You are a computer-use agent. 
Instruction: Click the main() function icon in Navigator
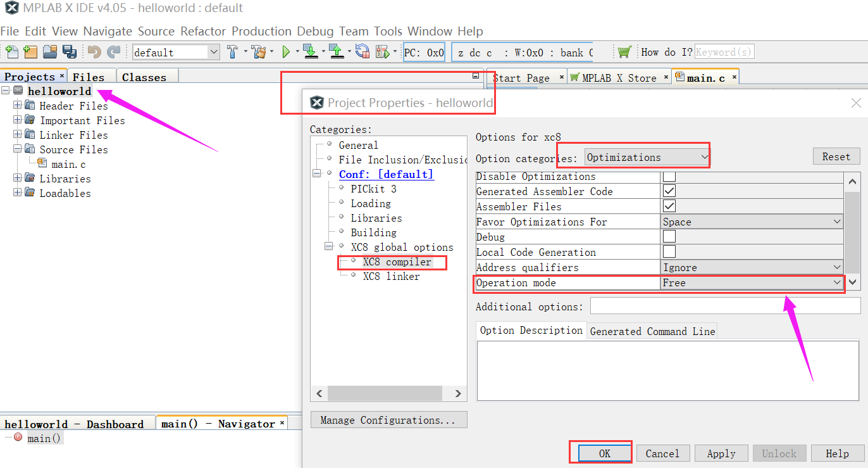point(18,438)
